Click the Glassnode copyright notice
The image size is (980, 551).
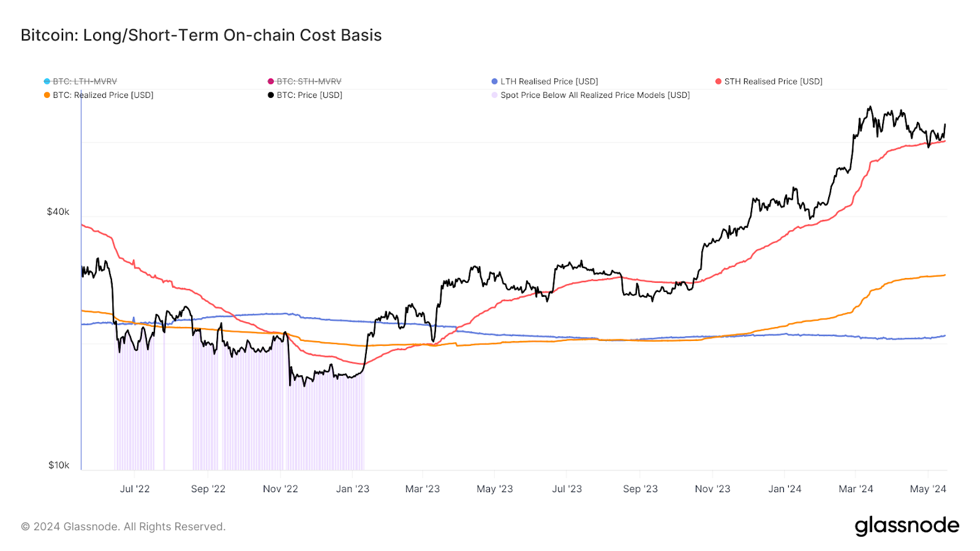pos(123,527)
